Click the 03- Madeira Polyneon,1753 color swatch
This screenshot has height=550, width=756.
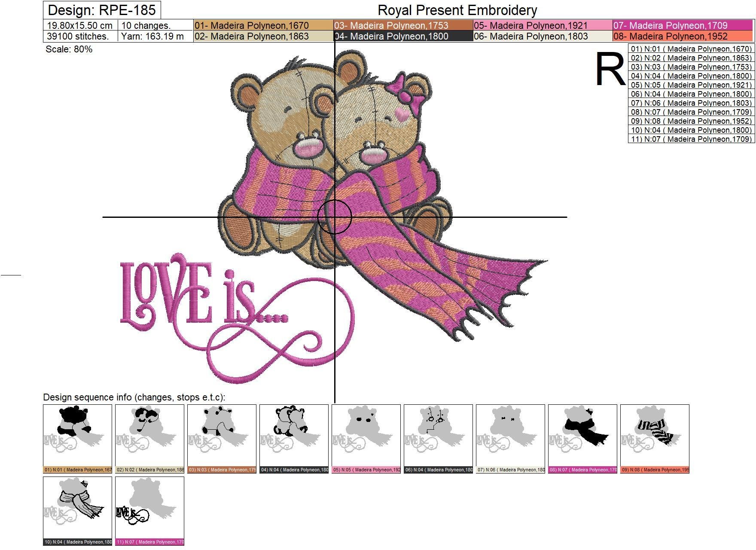pyautogui.click(x=403, y=25)
